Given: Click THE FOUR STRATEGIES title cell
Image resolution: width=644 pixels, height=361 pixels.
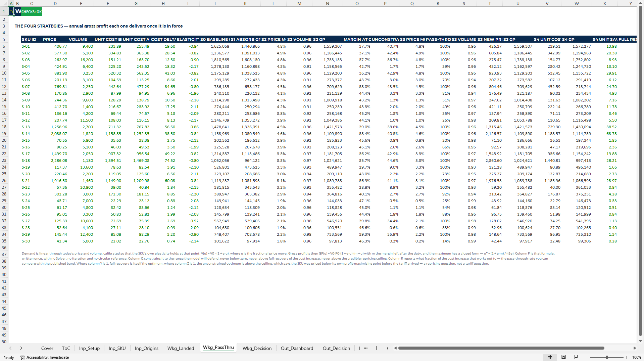Looking at the screenshot, I should (99, 26).
